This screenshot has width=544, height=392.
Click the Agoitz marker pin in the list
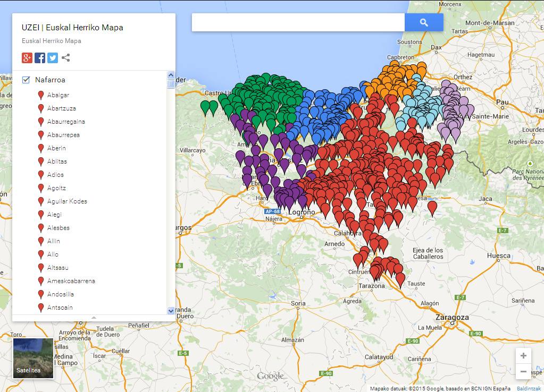[42, 188]
